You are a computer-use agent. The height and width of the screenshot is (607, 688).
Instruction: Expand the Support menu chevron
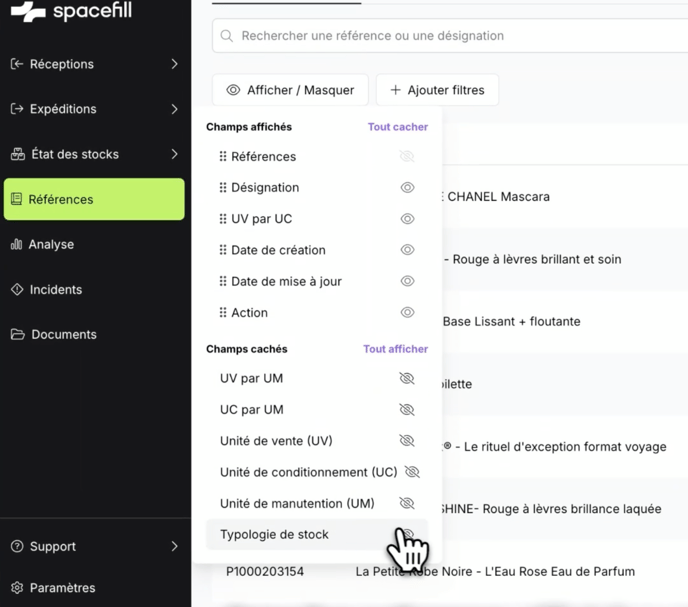tap(174, 546)
